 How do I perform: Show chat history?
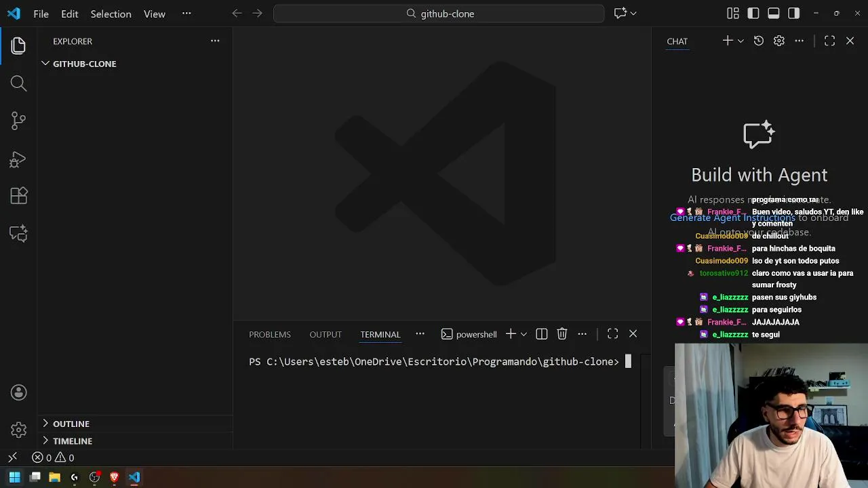759,41
